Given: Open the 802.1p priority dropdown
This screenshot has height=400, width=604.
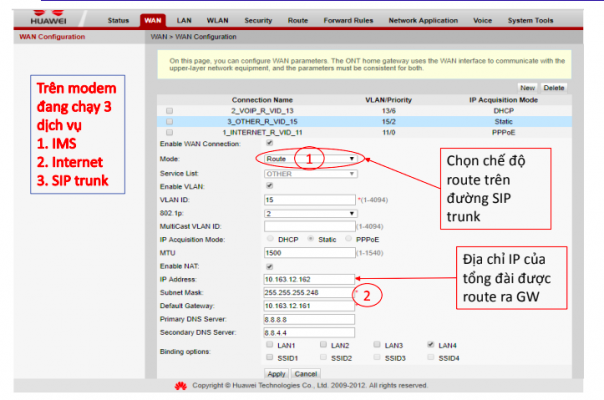Looking at the screenshot, I should tap(310, 213).
